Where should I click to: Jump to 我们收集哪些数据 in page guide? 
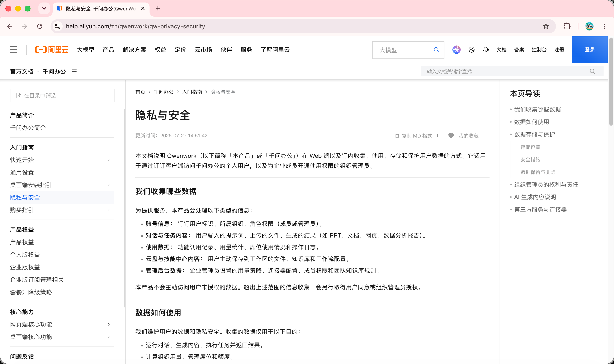point(537,109)
